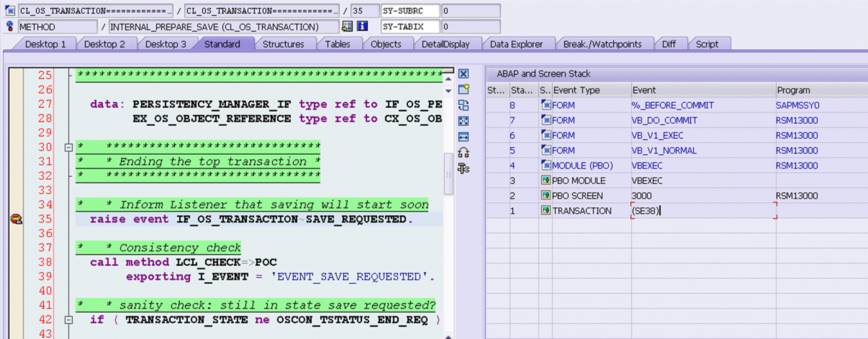Collapse the comment block at line 30
Viewport: 868px width, 339px height.
pyautogui.click(x=69, y=147)
